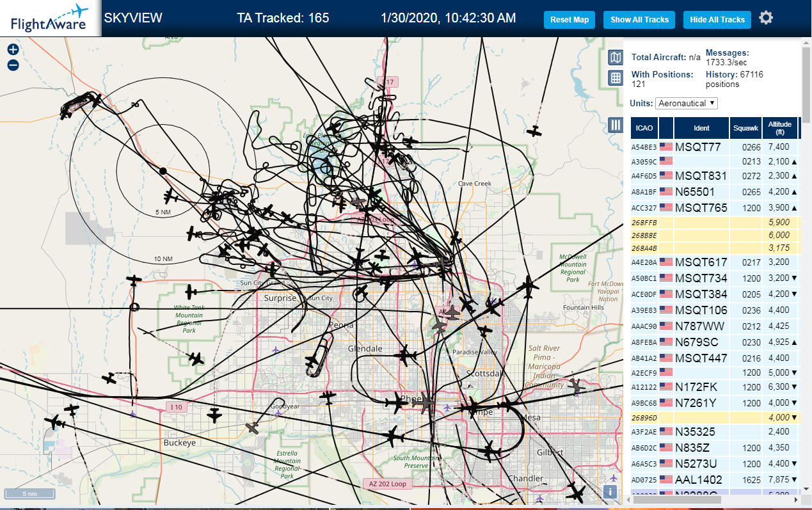Sort table by Altitude (ft) column header
812x510 pixels.
click(x=780, y=128)
